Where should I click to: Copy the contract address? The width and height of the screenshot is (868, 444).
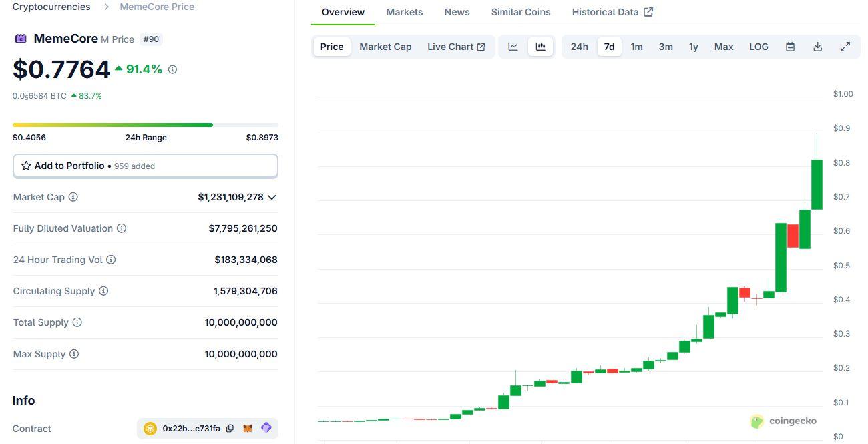click(230, 429)
